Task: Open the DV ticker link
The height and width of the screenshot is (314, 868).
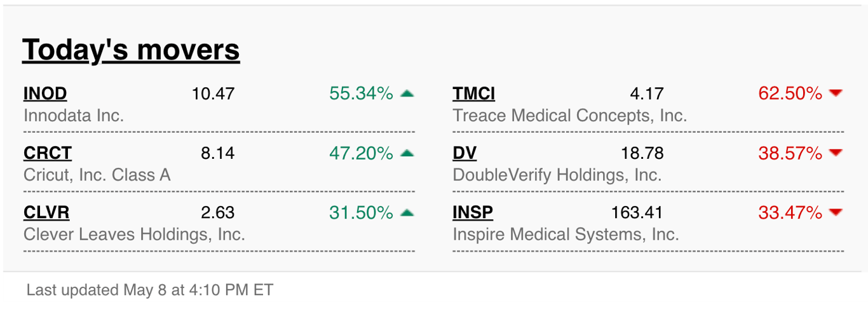Action: tap(465, 153)
